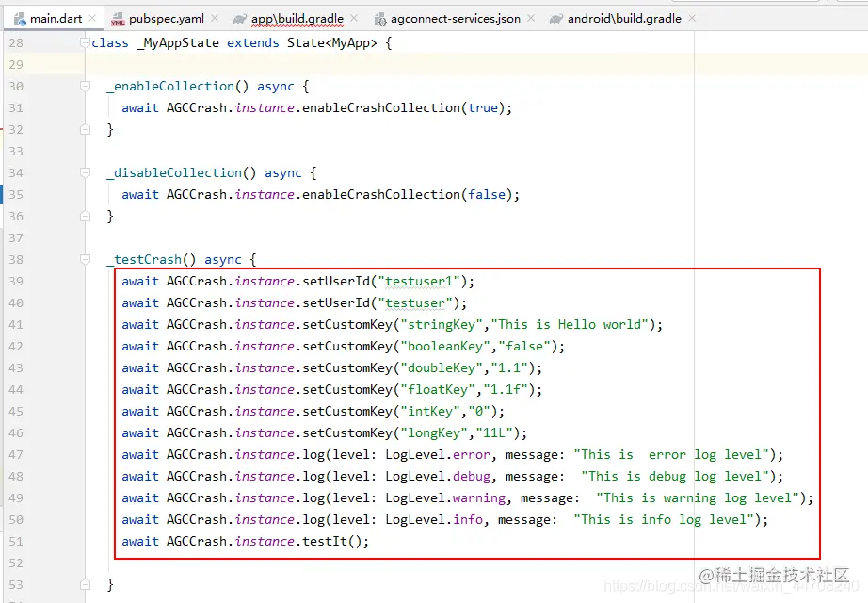Image resolution: width=868 pixels, height=603 pixels.
Task: Click the Gradle icon on app\build.gradle tab
Action: point(239,20)
